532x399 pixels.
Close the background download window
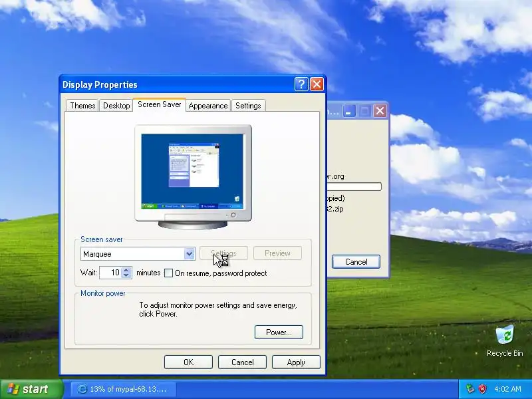[x=380, y=110]
